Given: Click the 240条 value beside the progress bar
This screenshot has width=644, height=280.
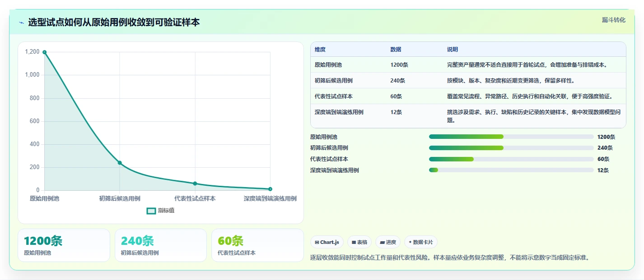Looking at the screenshot, I should 605,148.
